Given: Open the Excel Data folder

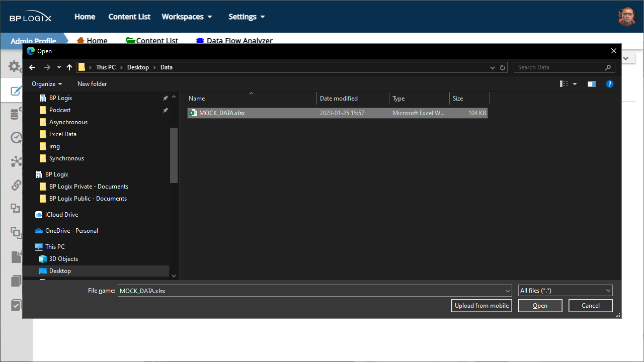Looking at the screenshot, I should pos(62,134).
